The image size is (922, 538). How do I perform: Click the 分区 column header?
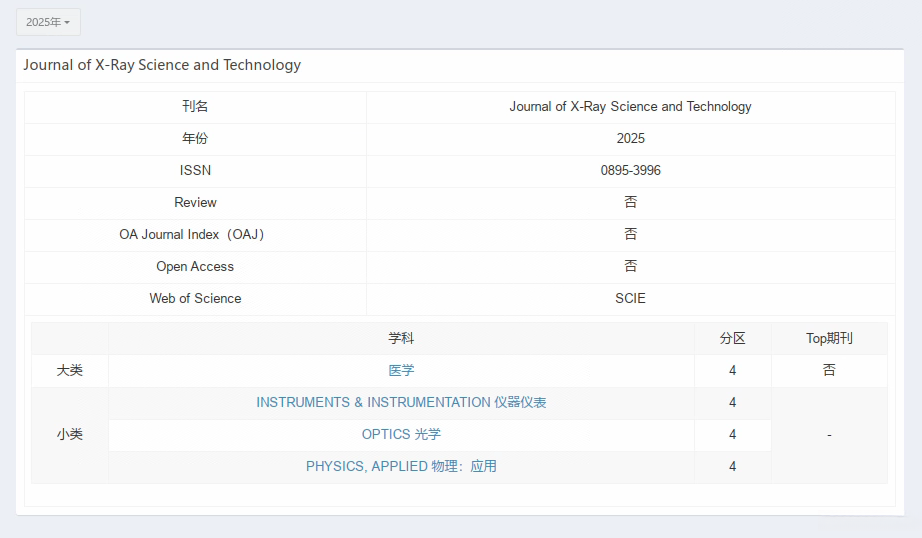click(733, 339)
